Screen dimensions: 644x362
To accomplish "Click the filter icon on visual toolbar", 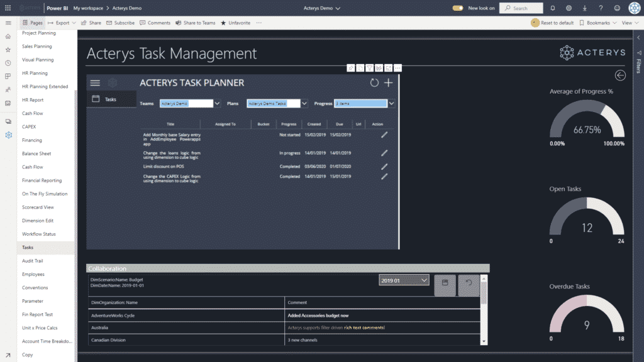I will pos(369,68).
